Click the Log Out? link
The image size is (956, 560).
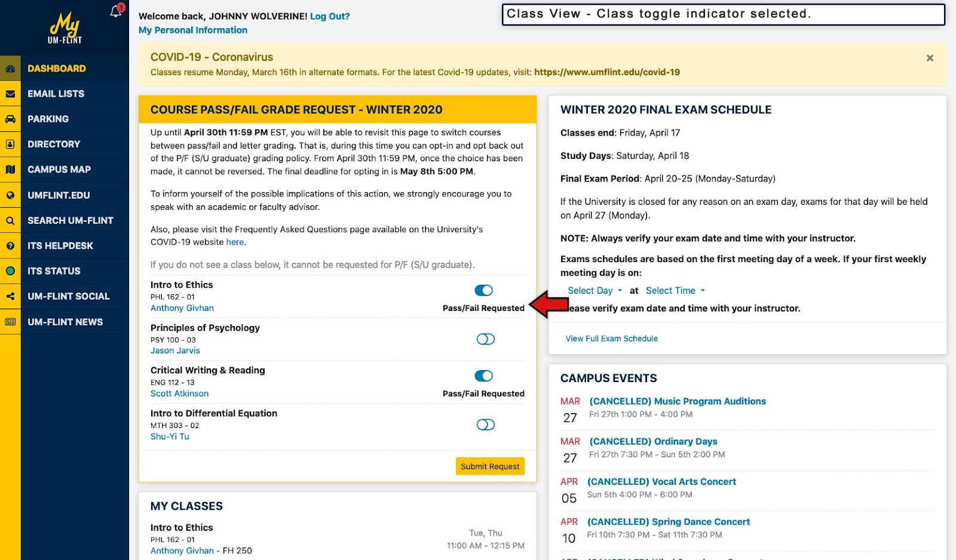(x=330, y=16)
